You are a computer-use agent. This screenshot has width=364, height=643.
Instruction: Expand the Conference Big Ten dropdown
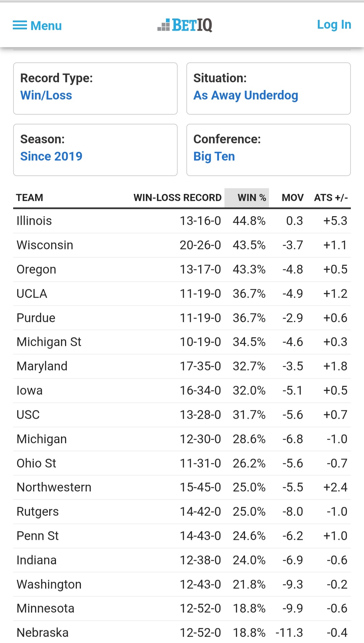[x=268, y=150]
